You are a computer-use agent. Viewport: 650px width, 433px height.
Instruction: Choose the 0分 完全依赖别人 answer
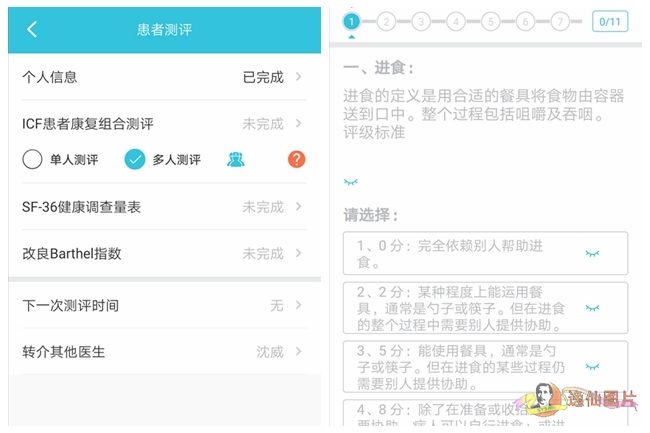[x=460, y=254]
